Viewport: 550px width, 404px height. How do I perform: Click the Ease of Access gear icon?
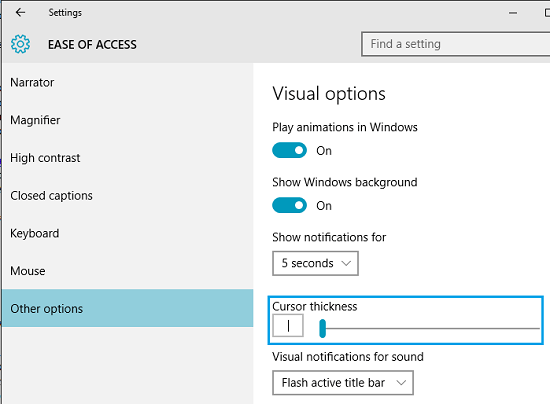[x=20, y=44]
